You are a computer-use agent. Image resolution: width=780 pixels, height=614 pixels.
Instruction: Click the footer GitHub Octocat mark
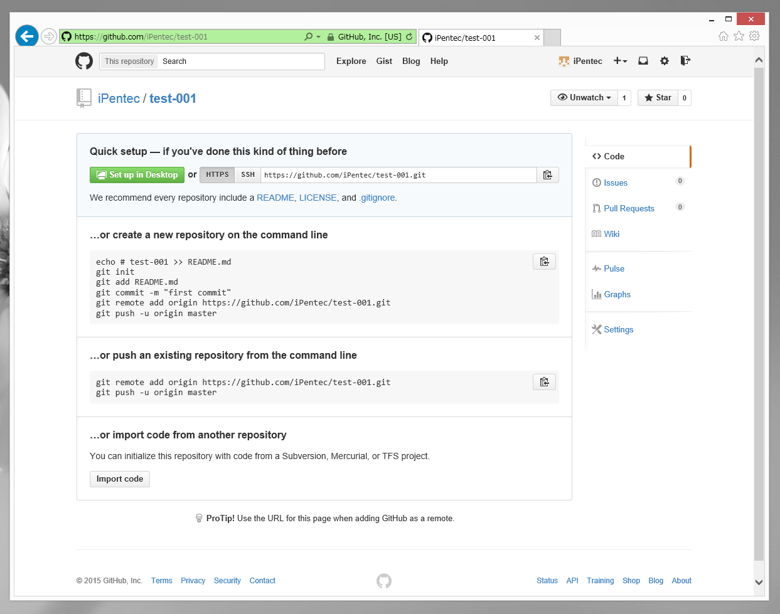click(384, 581)
